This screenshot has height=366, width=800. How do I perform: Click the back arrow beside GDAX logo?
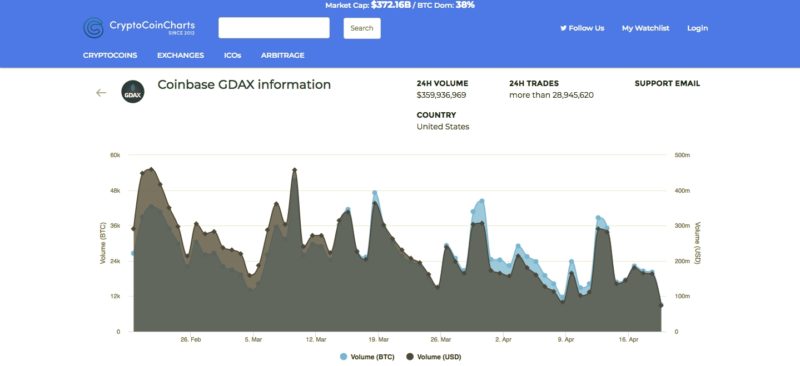click(x=101, y=92)
